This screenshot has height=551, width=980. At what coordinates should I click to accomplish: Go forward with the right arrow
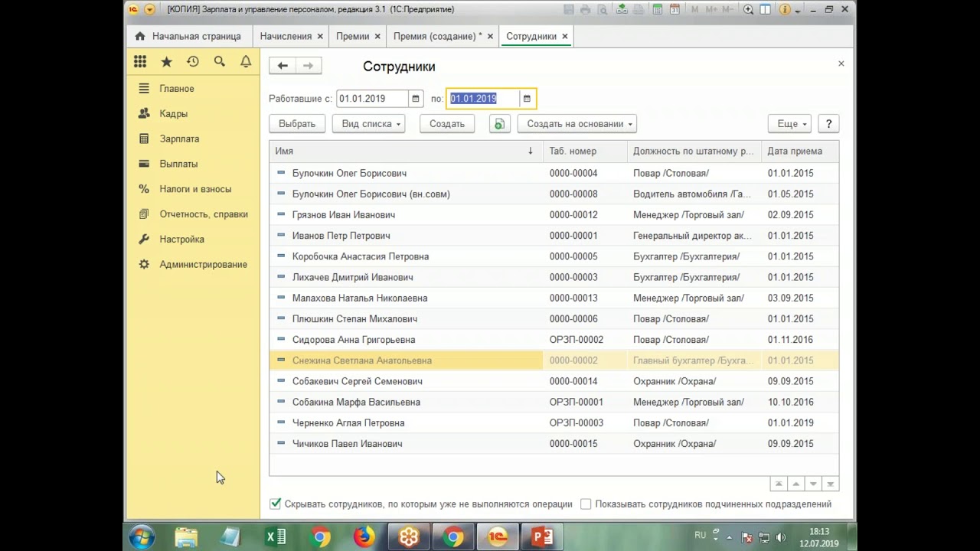(309, 66)
